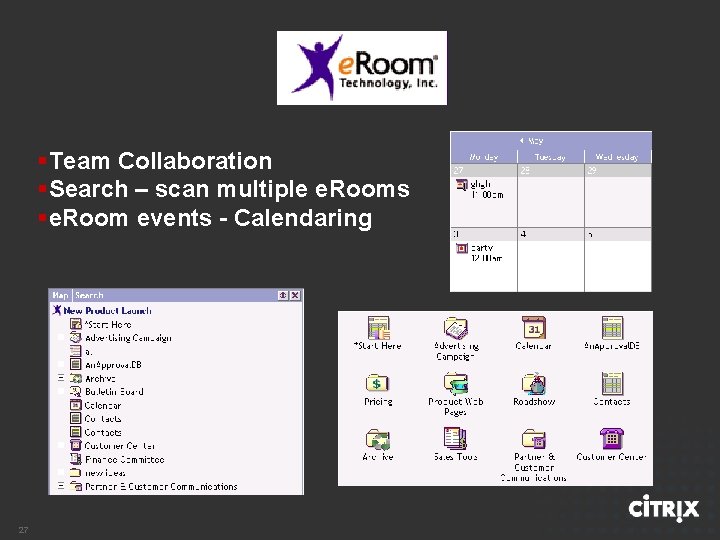Select Bulletin Board in the tree
The height and width of the screenshot is (540, 720).
107,392
